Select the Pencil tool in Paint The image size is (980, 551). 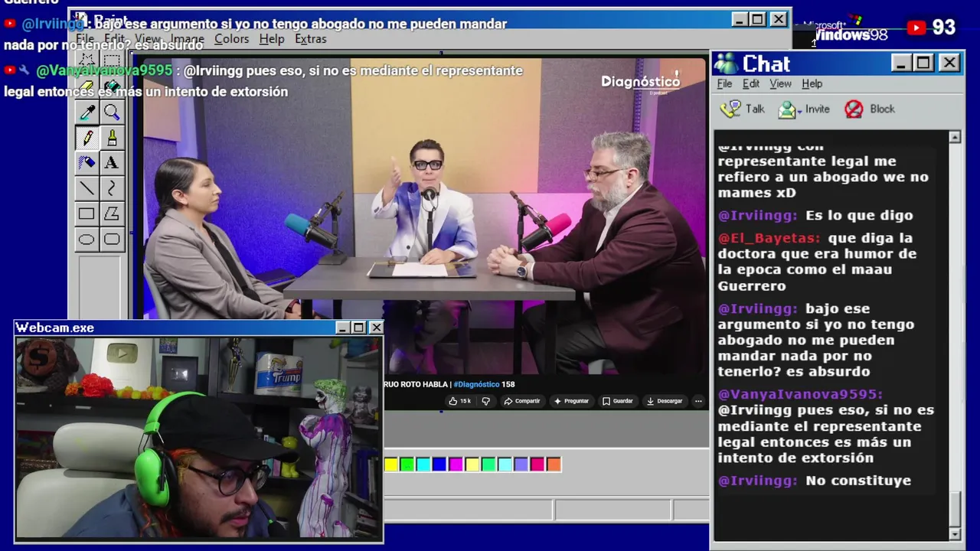pyautogui.click(x=87, y=138)
